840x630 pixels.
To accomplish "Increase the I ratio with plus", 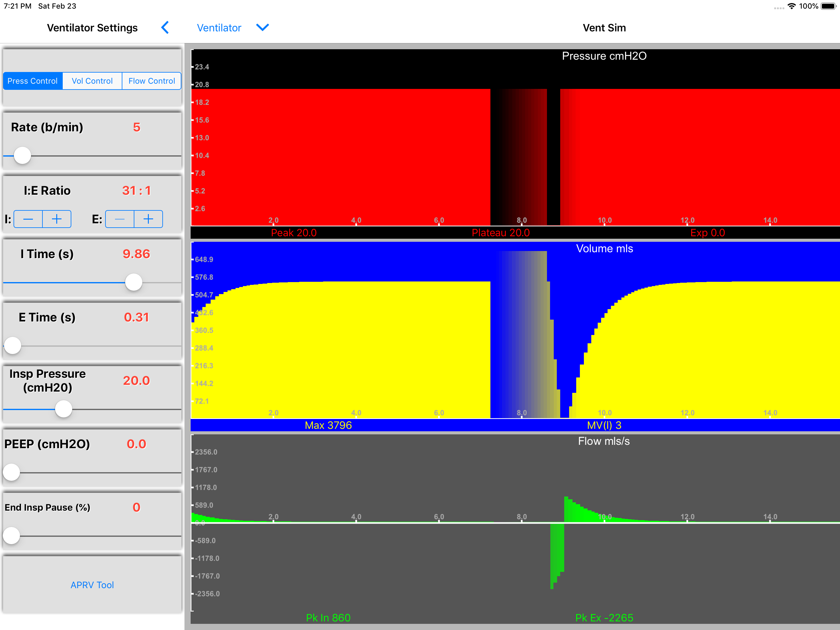I will point(57,219).
